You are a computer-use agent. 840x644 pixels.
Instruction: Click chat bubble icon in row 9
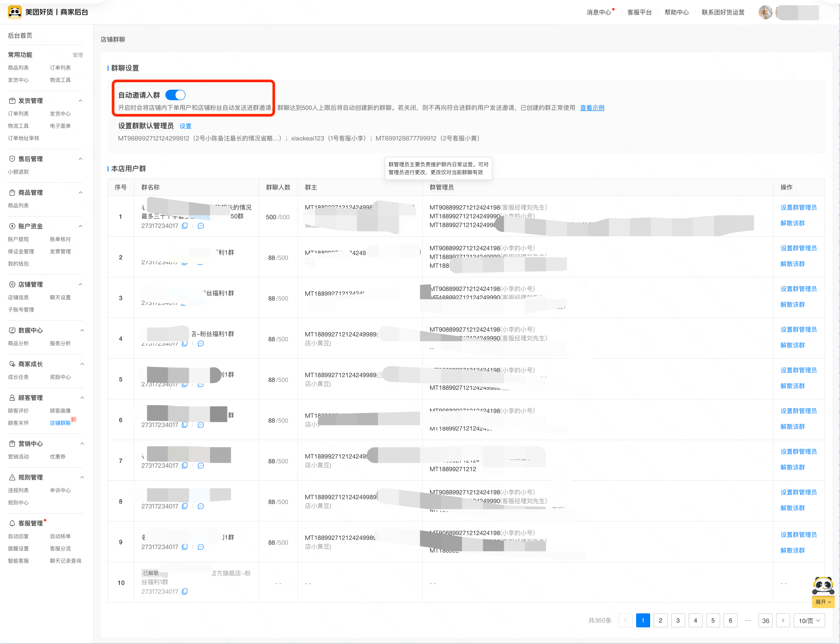[201, 547]
